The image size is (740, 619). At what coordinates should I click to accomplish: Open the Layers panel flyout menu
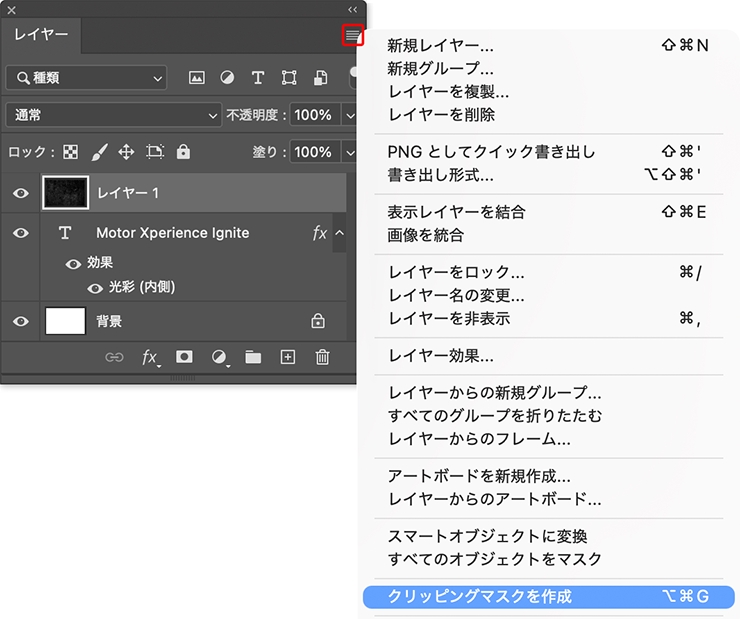(352, 36)
